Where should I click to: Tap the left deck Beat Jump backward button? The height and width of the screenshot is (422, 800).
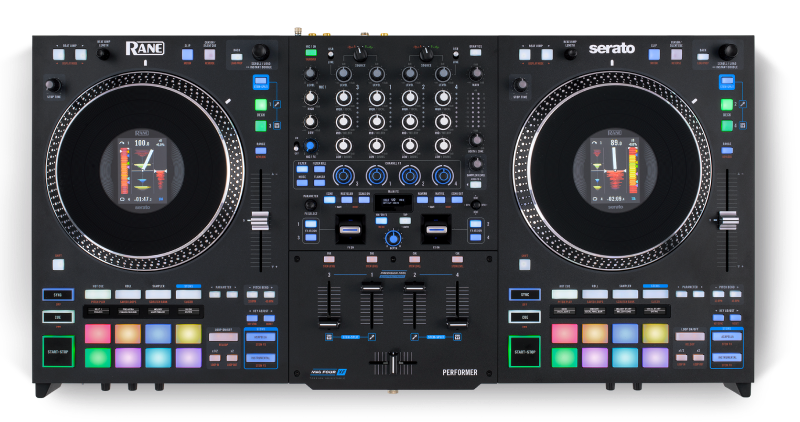59,55
